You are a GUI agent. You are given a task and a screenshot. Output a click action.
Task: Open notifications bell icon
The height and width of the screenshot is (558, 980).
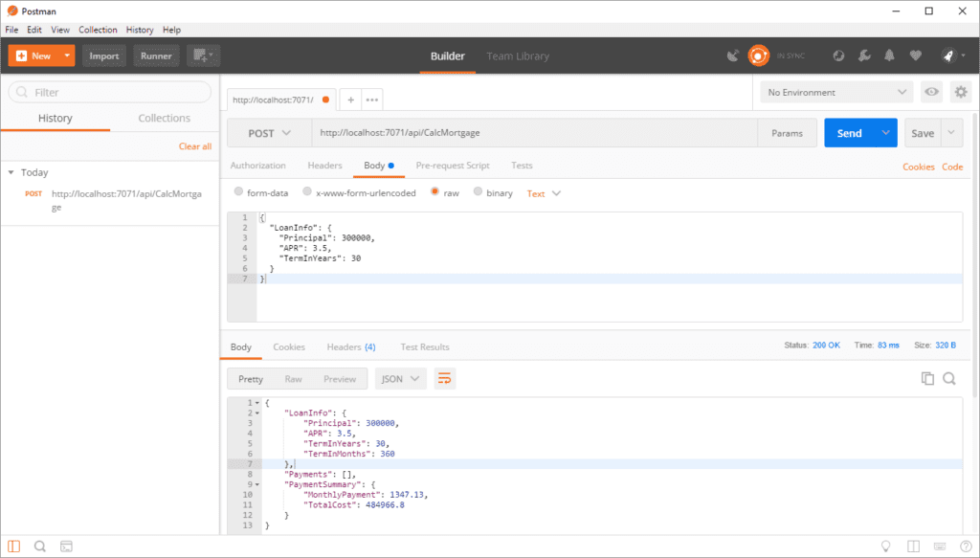point(890,56)
